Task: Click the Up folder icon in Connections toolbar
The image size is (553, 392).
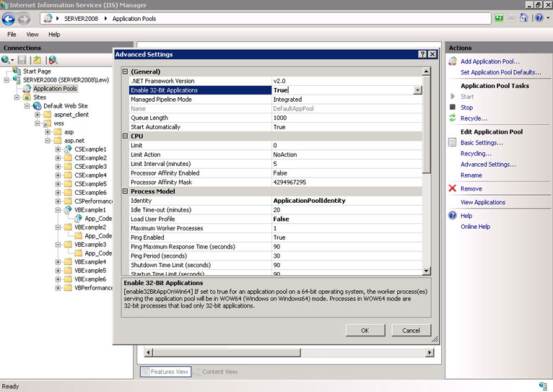Action: tap(37, 60)
